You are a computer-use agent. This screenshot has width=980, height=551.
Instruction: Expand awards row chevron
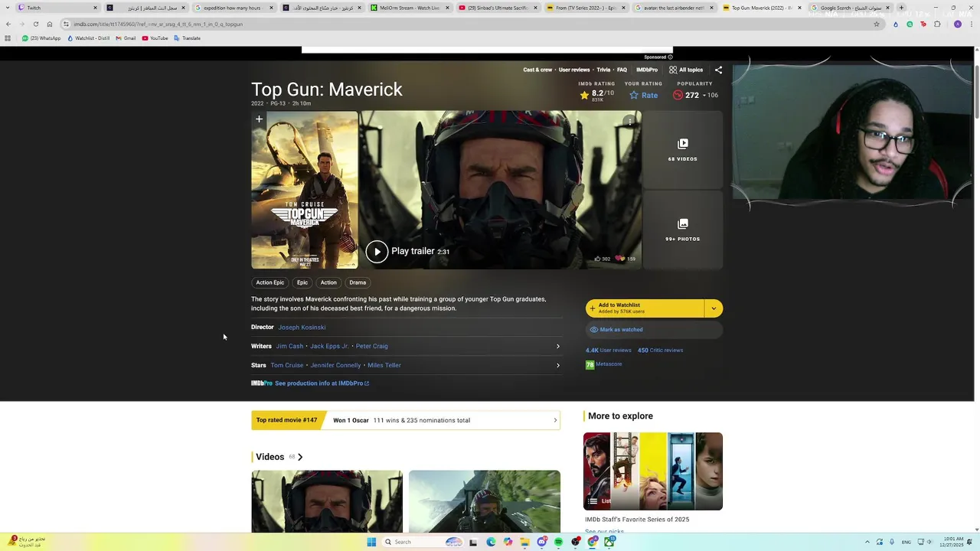(x=555, y=420)
